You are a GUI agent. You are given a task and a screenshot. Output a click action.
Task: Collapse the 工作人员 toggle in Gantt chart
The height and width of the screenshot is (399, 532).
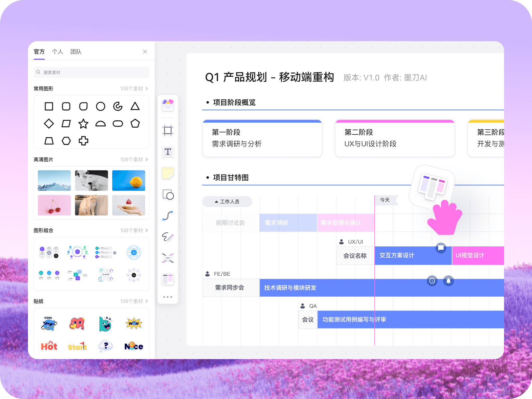(227, 201)
